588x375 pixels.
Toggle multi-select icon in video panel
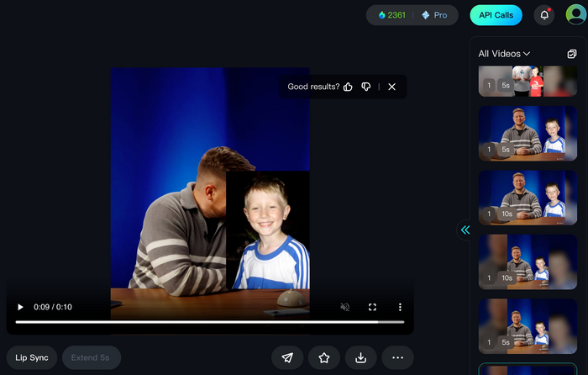pyautogui.click(x=572, y=54)
